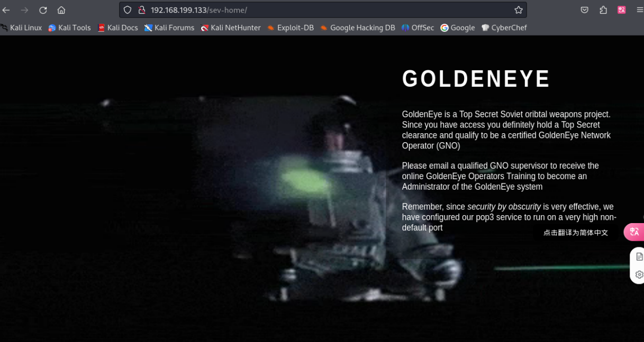The height and width of the screenshot is (342, 644).
Task: Click the floating pink translate page button
Action: (634, 232)
